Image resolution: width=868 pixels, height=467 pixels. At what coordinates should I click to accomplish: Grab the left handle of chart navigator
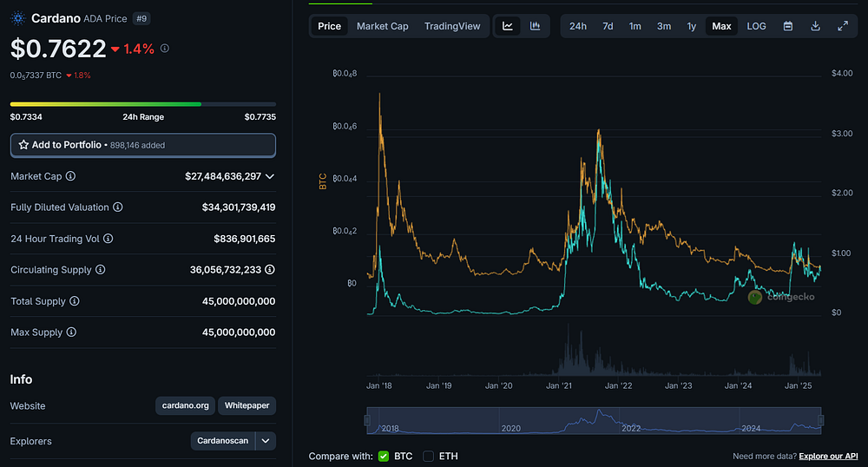coord(367,420)
